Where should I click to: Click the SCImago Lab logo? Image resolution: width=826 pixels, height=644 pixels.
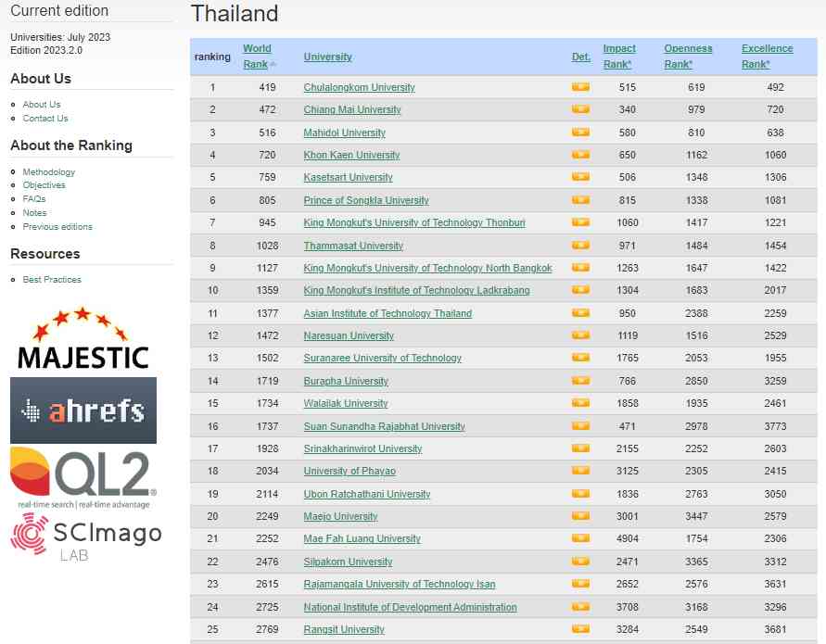(85, 536)
